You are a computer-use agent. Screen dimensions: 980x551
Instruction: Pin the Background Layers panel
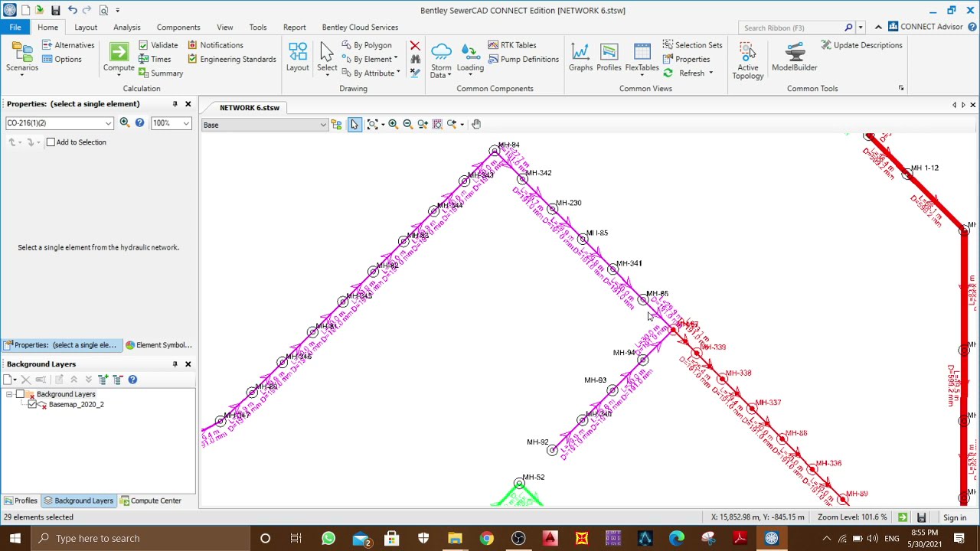(175, 364)
